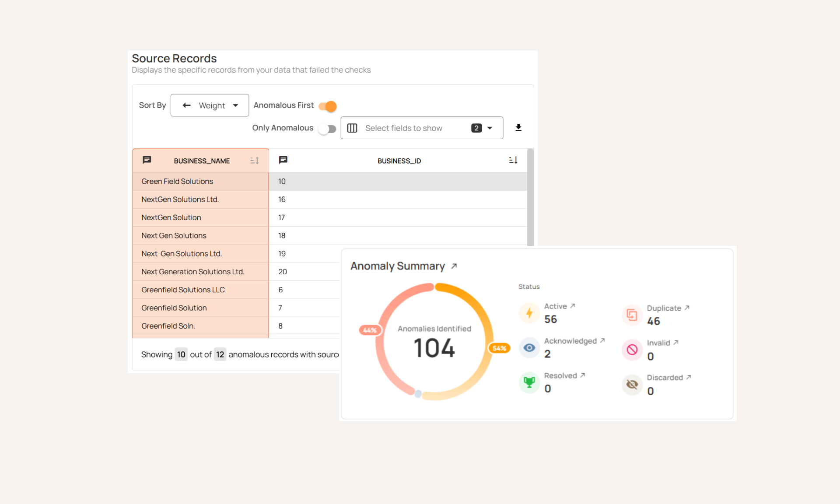Click the sort direction arrow button

(187, 105)
